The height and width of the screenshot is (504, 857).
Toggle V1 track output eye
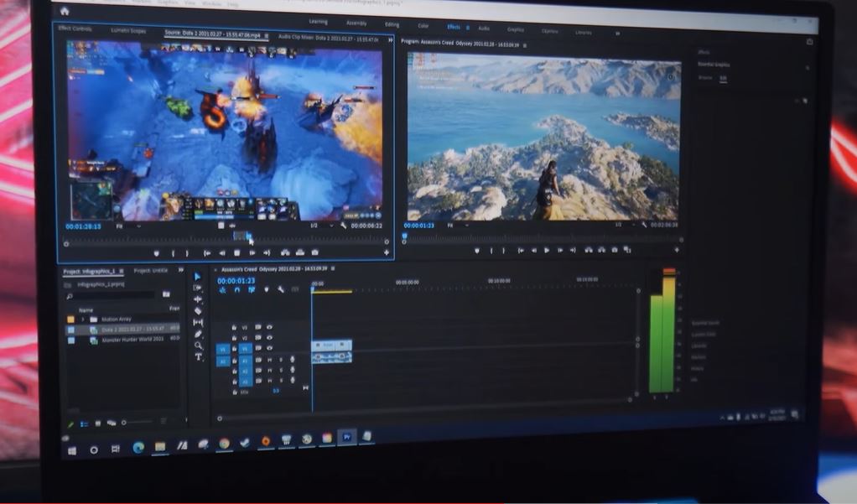pos(269,348)
